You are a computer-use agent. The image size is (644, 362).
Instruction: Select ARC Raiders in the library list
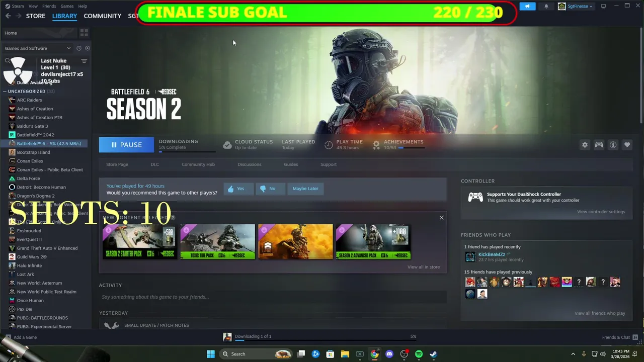click(29, 100)
